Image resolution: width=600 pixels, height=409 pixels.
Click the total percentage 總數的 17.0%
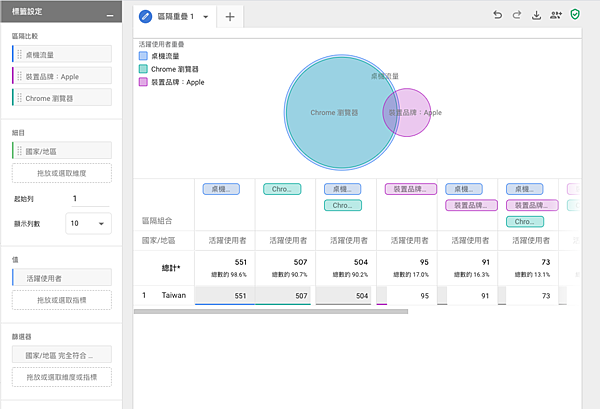tap(411, 275)
